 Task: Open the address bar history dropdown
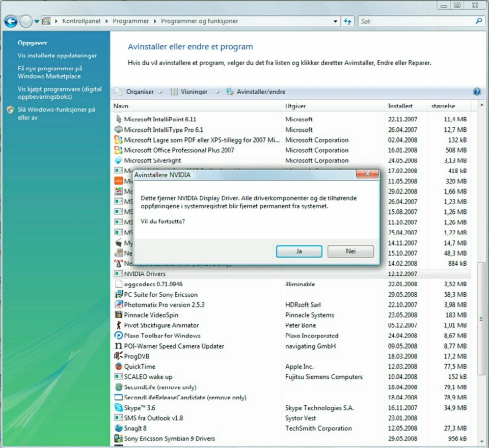click(335, 21)
